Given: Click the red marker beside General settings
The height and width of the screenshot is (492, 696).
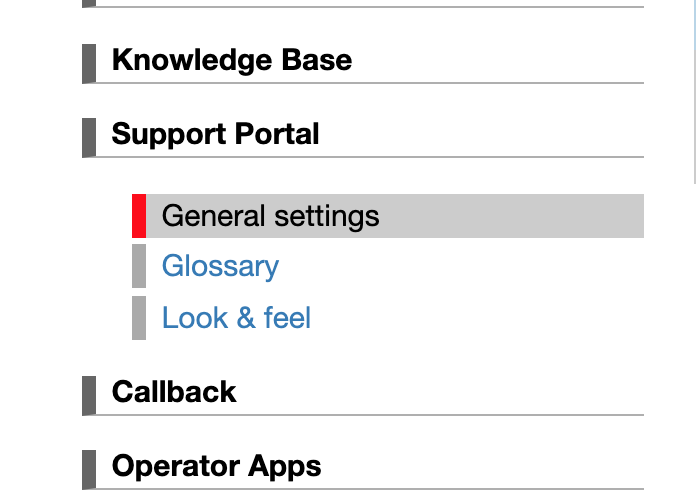Looking at the screenshot, I should pos(139,216).
